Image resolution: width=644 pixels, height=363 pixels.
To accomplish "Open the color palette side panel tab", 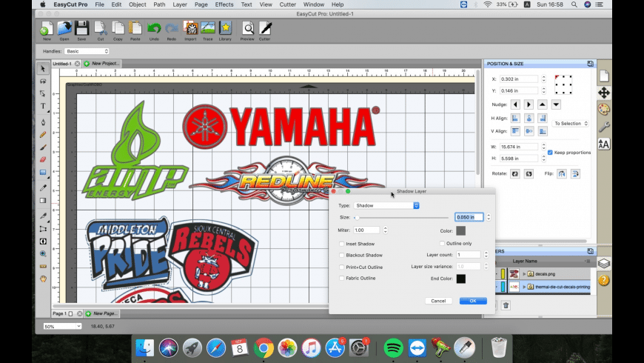I will [604, 110].
